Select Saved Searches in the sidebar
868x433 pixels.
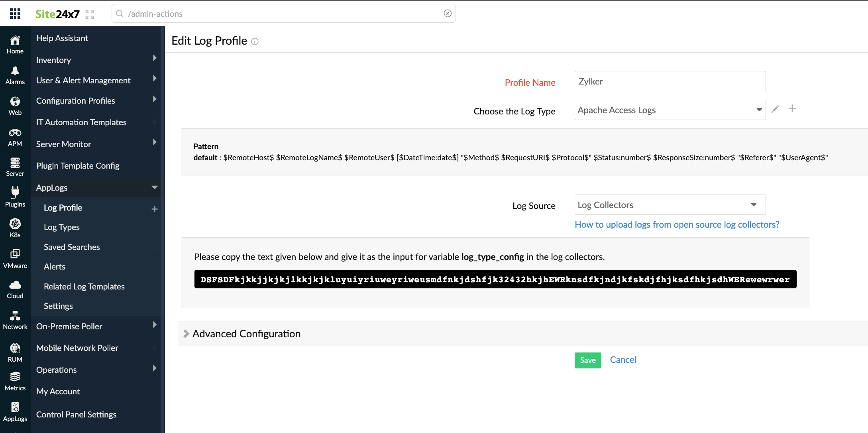click(x=72, y=247)
